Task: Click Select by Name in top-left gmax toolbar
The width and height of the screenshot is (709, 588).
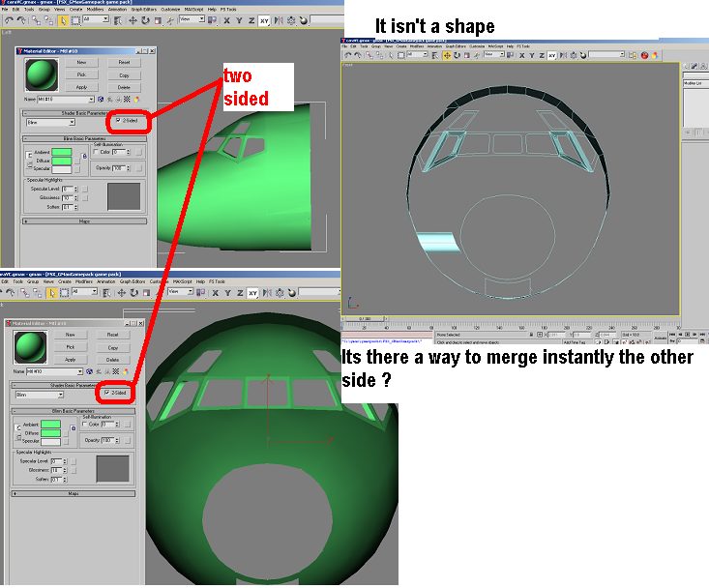Action: click(x=118, y=20)
